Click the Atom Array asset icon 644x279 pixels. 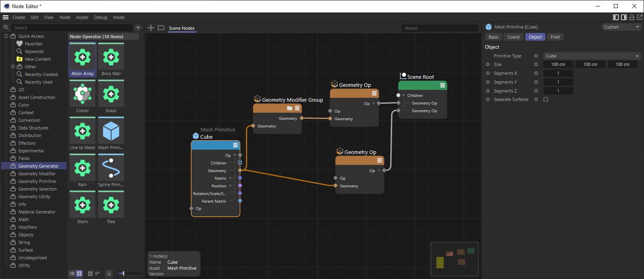[83, 57]
